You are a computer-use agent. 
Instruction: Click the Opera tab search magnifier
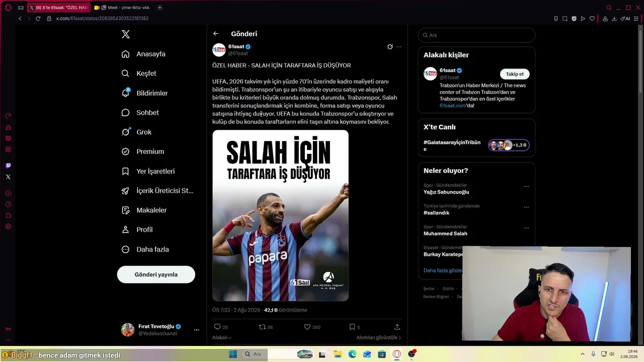click(609, 8)
